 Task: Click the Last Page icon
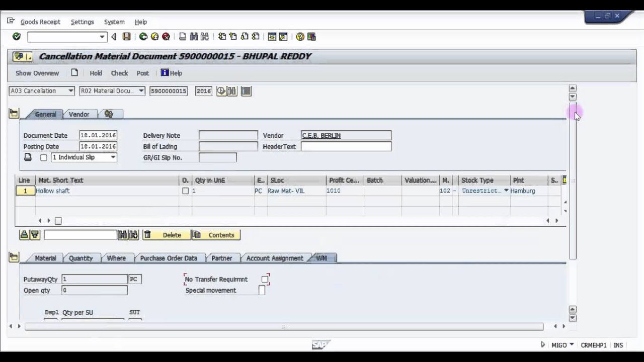point(256,37)
